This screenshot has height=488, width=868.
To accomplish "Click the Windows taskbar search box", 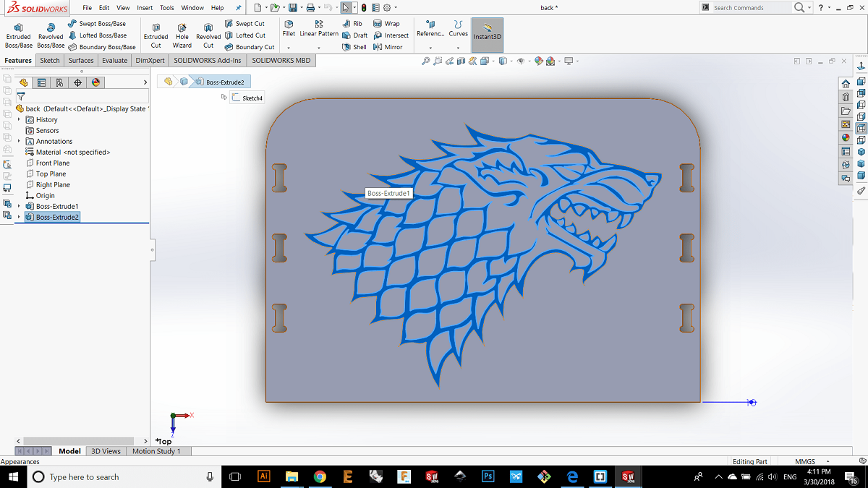I will tap(124, 477).
